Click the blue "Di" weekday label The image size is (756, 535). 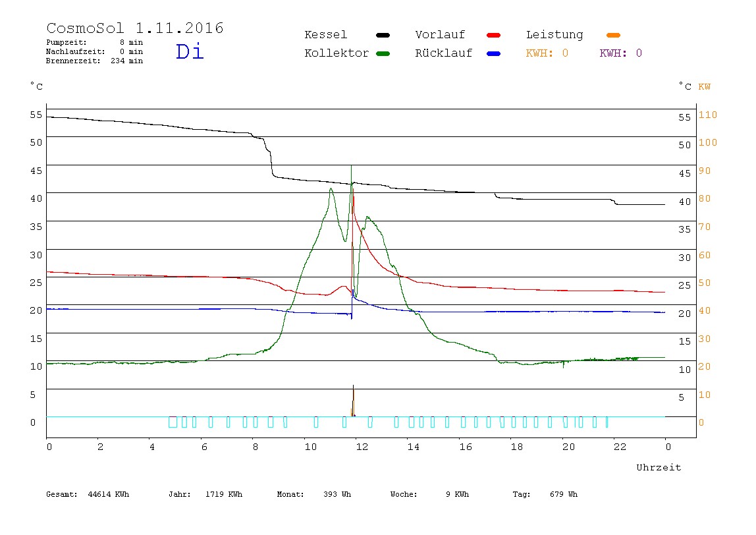coord(190,51)
